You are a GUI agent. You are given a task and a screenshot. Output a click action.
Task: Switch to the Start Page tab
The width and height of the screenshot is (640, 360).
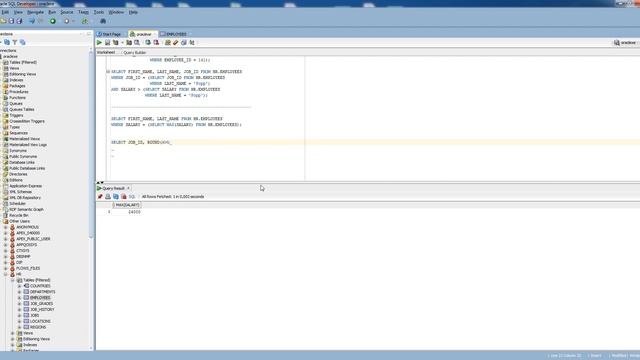111,34
